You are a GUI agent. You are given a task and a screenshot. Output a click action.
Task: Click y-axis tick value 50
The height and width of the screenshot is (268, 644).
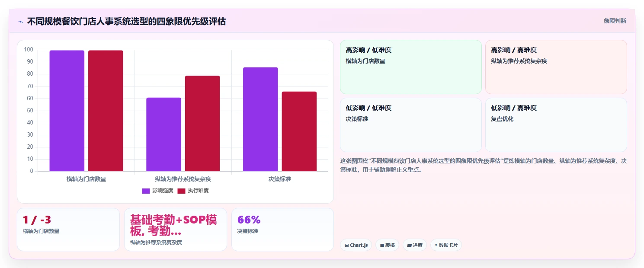[30, 111]
